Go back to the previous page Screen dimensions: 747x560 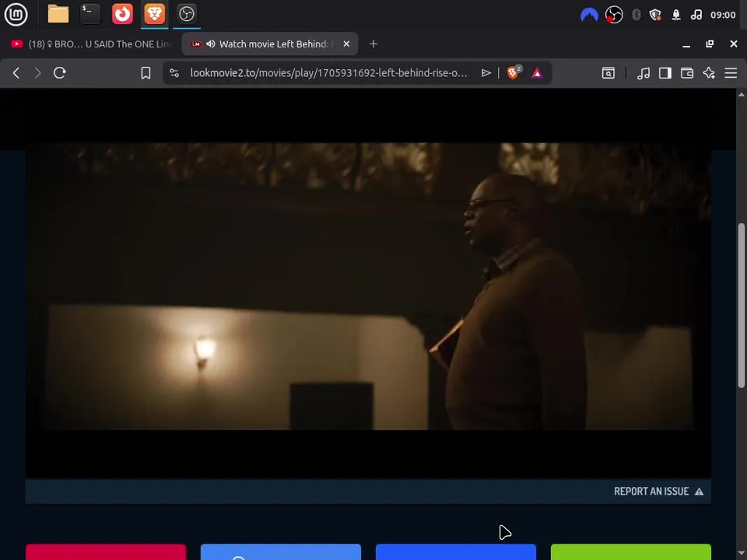(x=16, y=73)
